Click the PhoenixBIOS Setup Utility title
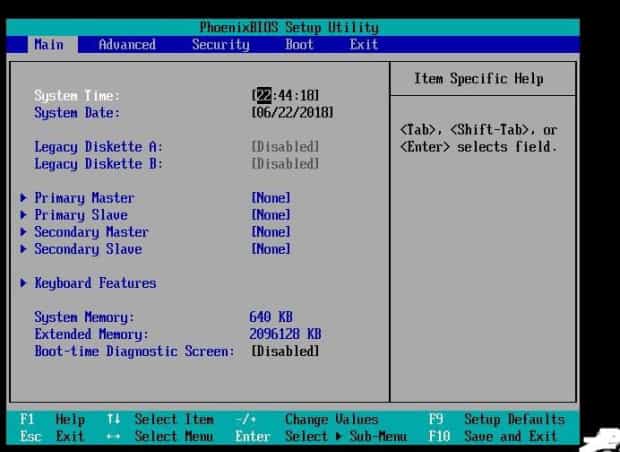The height and width of the screenshot is (452, 620). click(x=289, y=27)
